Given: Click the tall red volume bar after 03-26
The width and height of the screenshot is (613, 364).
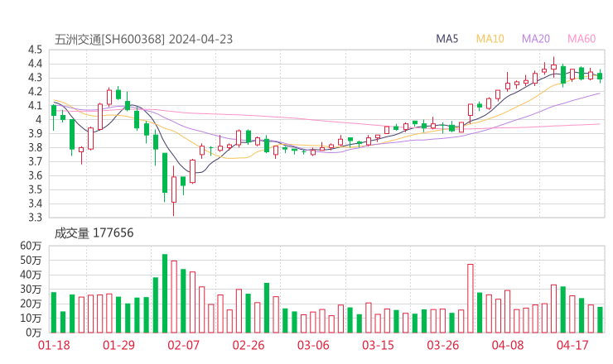Looking at the screenshot, I should point(471,299).
